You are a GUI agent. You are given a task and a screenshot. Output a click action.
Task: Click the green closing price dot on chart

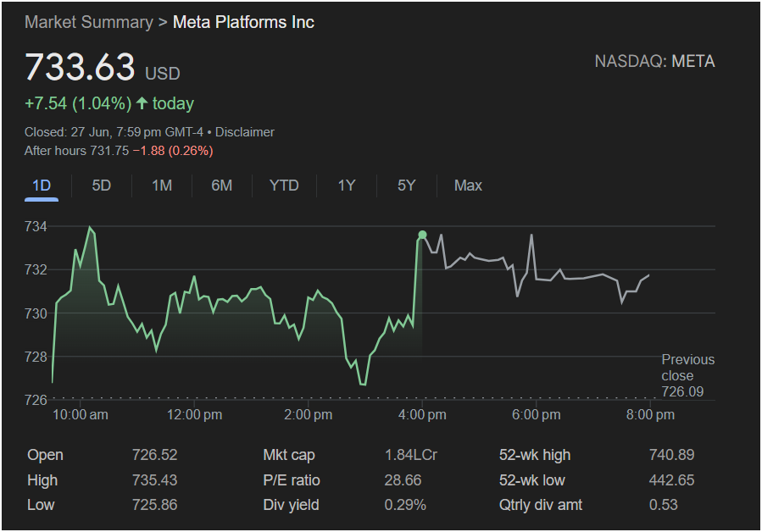tap(422, 236)
